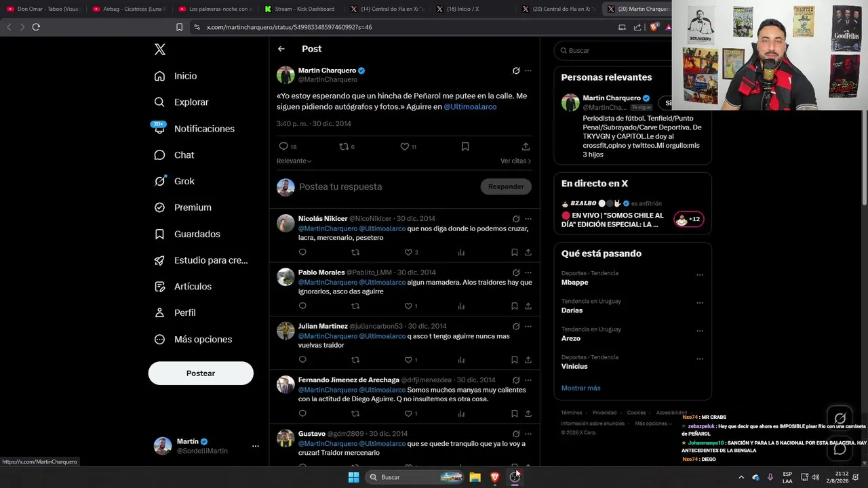
Task: Bookmark Nicolás Nikicer's reply
Action: 515,252
